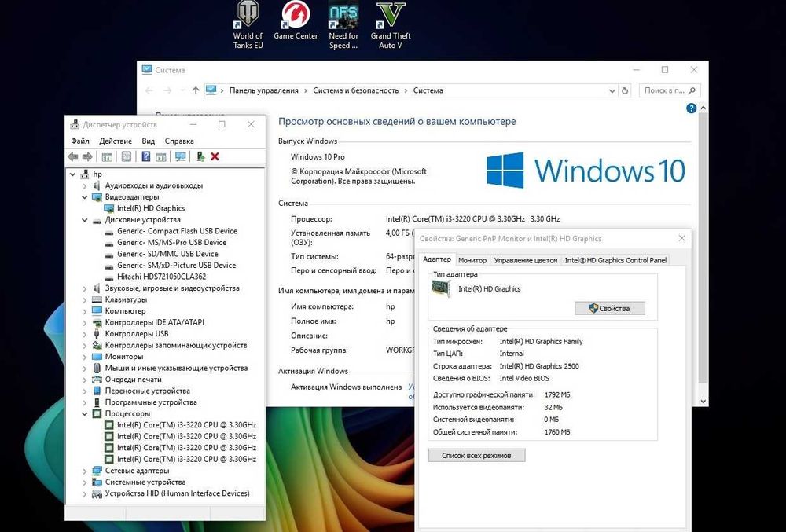Click computer icon in System address bar
The image size is (786, 532).
click(x=211, y=90)
